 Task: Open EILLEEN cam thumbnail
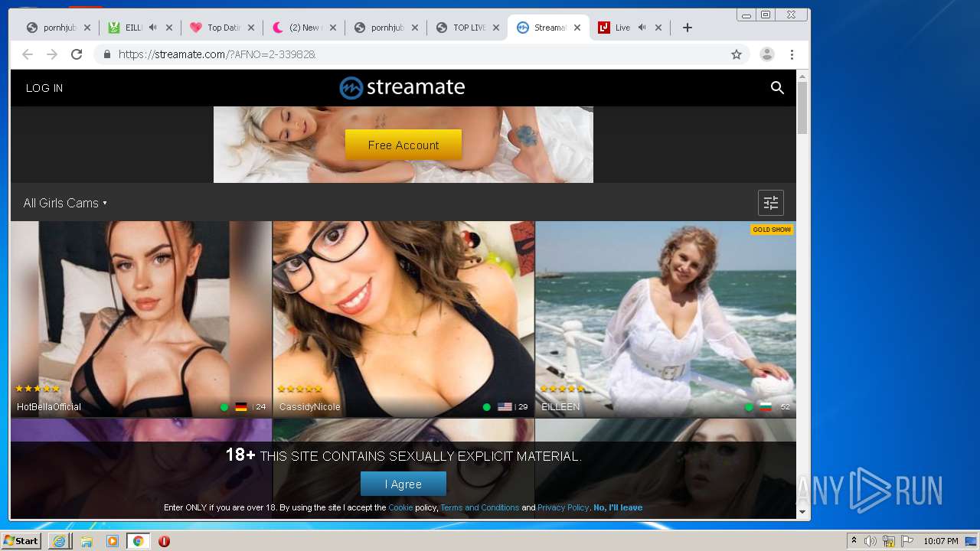(665, 319)
